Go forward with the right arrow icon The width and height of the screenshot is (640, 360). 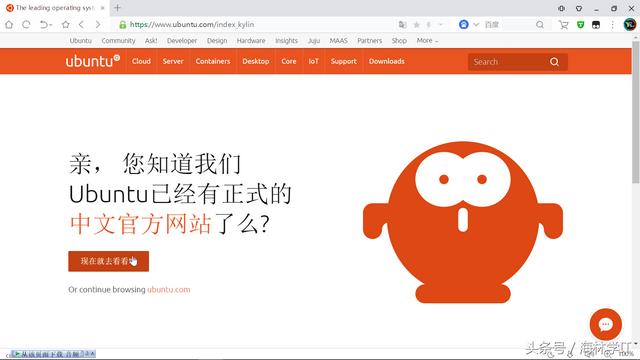coord(98,24)
